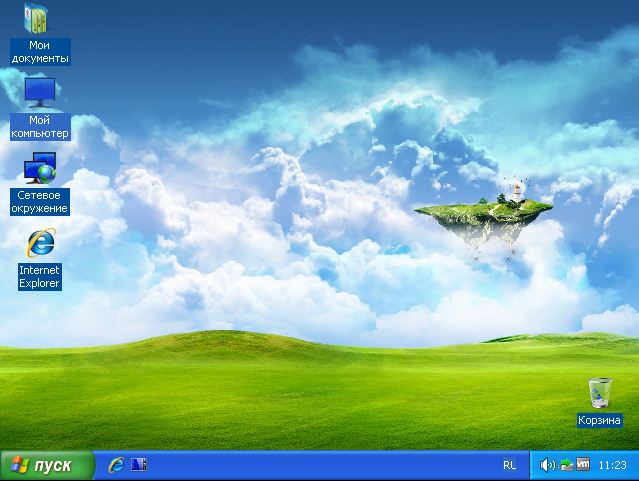Click the safely remove hardware tray icon

pyautogui.click(x=566, y=465)
